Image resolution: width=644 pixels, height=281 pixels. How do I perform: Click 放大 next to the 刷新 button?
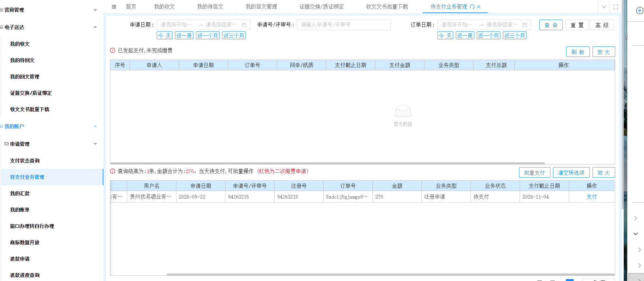pos(604,52)
